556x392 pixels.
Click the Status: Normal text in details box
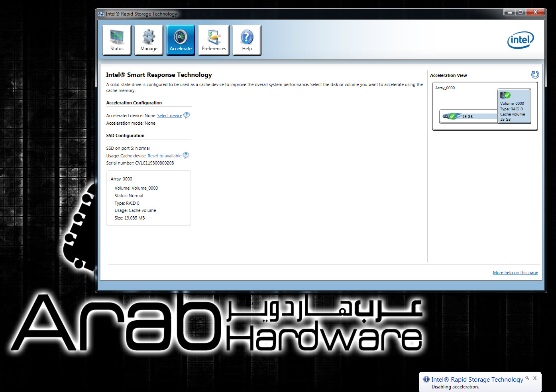(128, 196)
